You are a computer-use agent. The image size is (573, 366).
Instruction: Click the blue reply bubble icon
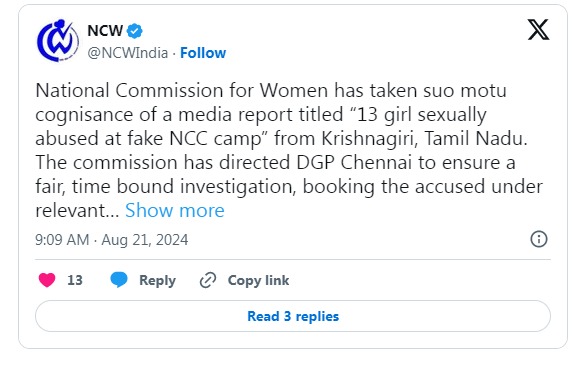(x=119, y=280)
